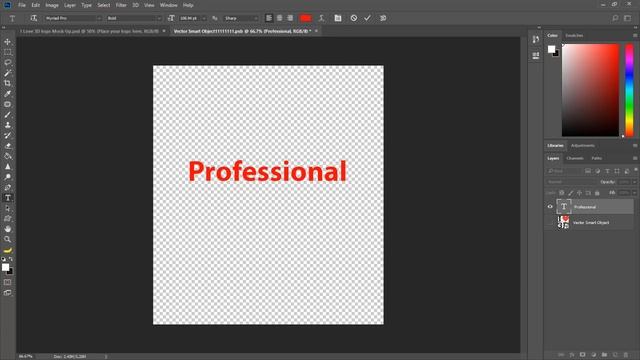Open the font size dropdown
640x360 pixels.
(204, 18)
